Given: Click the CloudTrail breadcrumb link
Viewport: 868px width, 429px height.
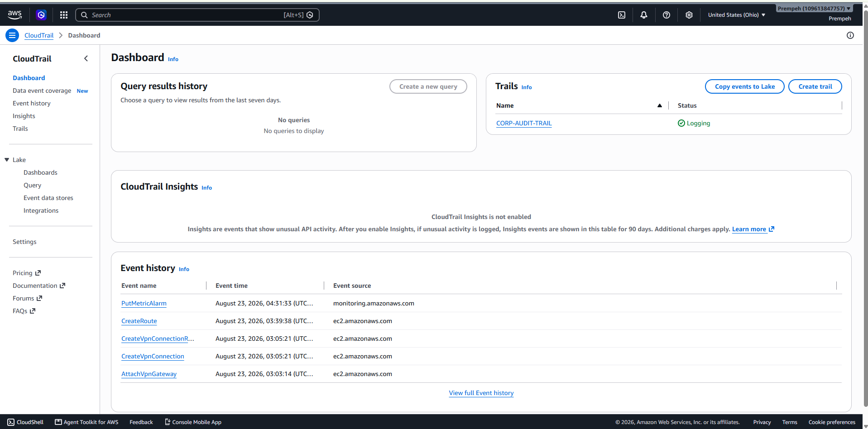Looking at the screenshot, I should 39,35.
